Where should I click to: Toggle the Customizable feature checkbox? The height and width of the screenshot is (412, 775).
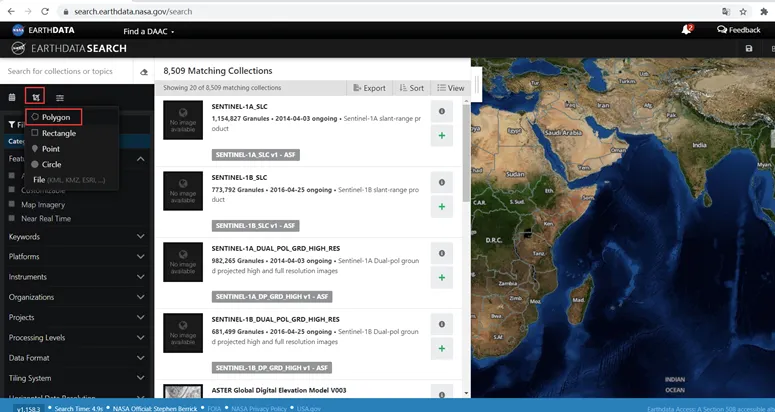point(12,190)
